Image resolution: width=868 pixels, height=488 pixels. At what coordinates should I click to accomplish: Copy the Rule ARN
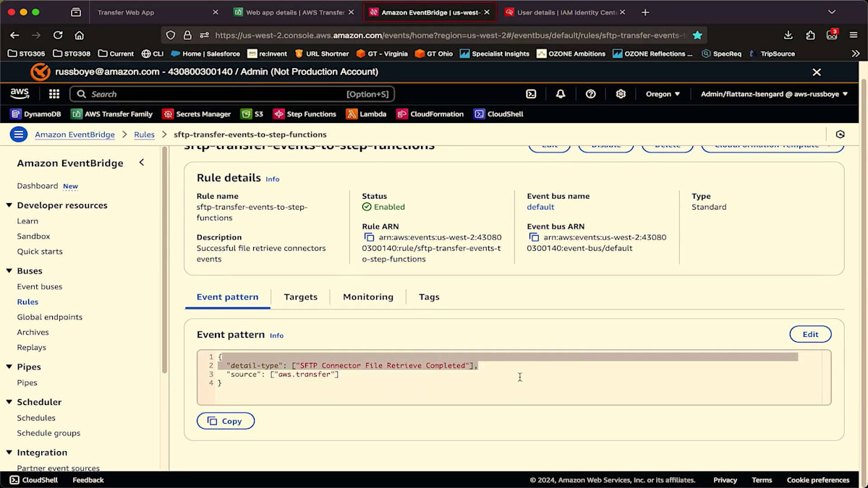pyautogui.click(x=369, y=237)
